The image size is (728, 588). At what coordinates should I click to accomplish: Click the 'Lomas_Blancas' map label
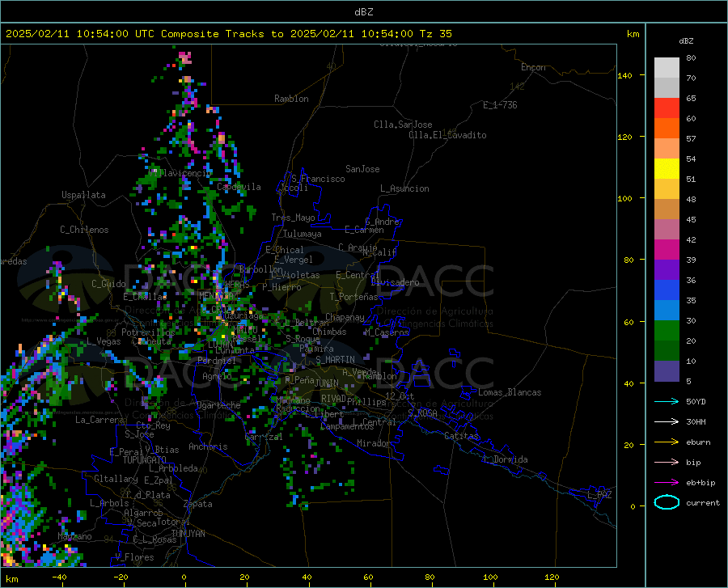(x=510, y=392)
